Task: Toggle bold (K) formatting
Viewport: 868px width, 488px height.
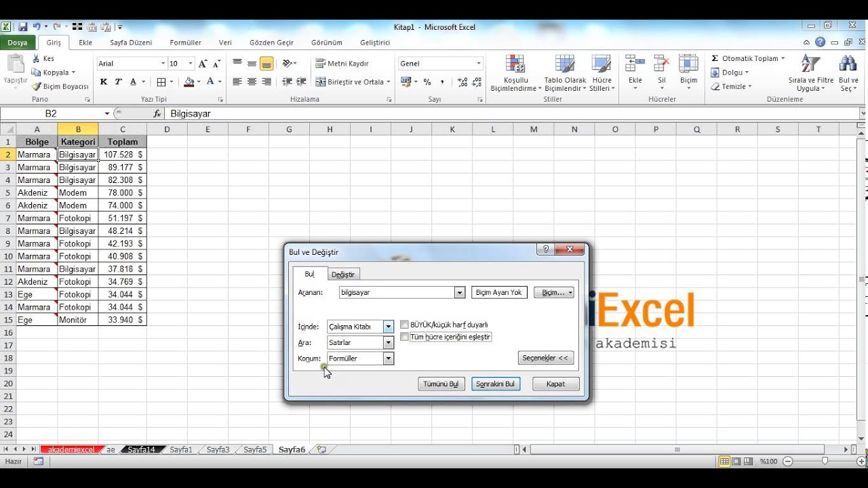Action: [104, 82]
